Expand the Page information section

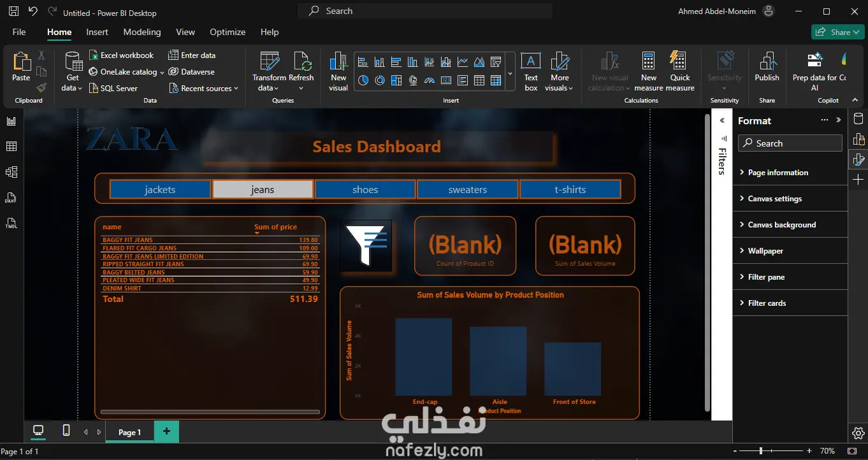tap(790, 173)
